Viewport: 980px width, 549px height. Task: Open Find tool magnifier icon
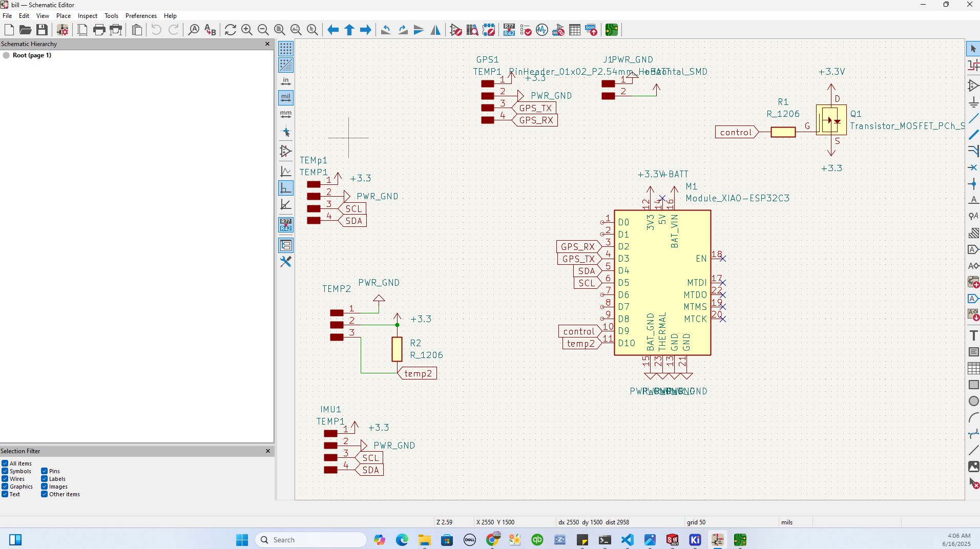194,30
